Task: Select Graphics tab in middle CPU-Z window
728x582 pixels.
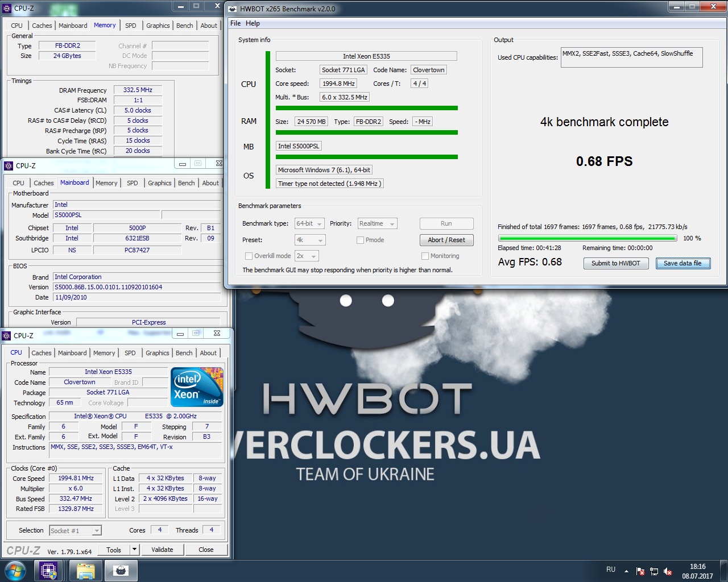Action: (160, 183)
